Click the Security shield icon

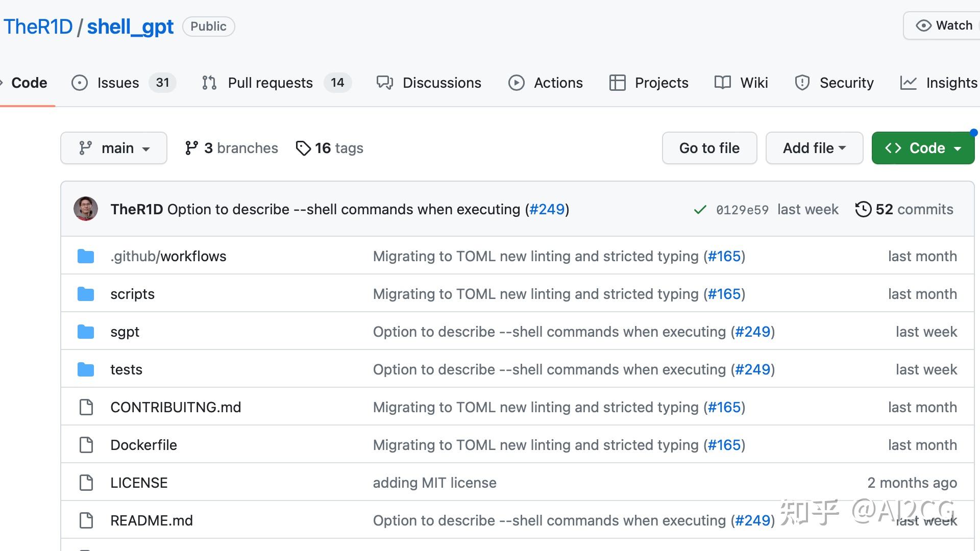[802, 82]
